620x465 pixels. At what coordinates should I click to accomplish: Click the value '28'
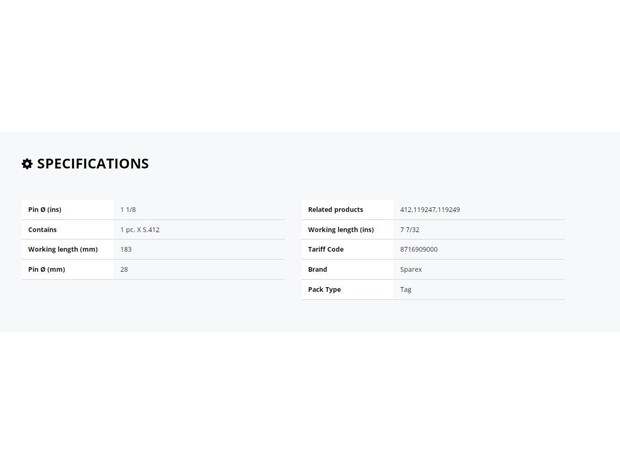click(124, 270)
